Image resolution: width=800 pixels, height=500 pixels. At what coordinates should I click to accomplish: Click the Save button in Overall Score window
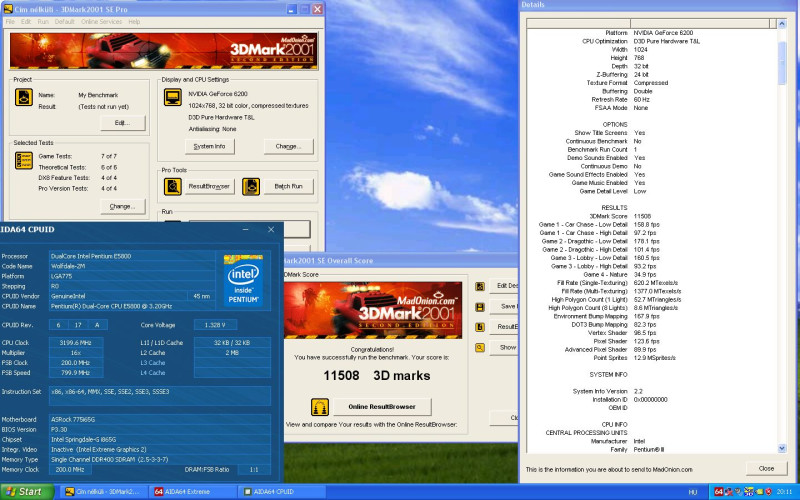(x=504, y=306)
